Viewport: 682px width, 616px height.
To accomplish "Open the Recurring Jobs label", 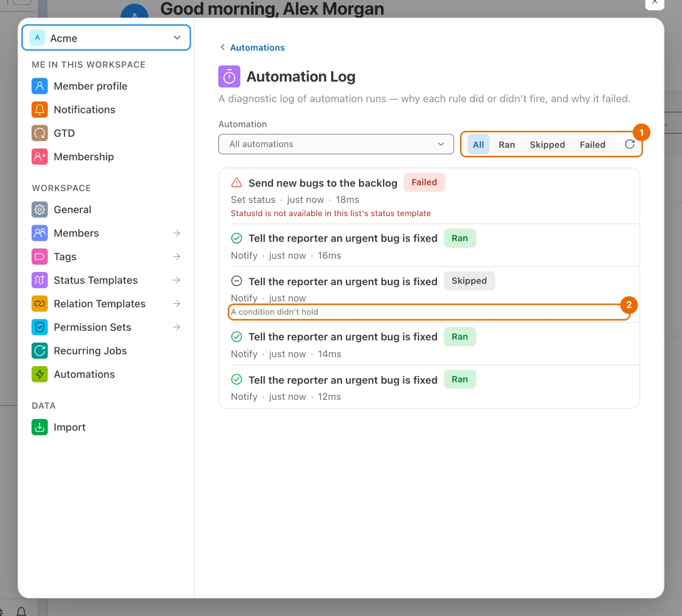I will click(90, 351).
